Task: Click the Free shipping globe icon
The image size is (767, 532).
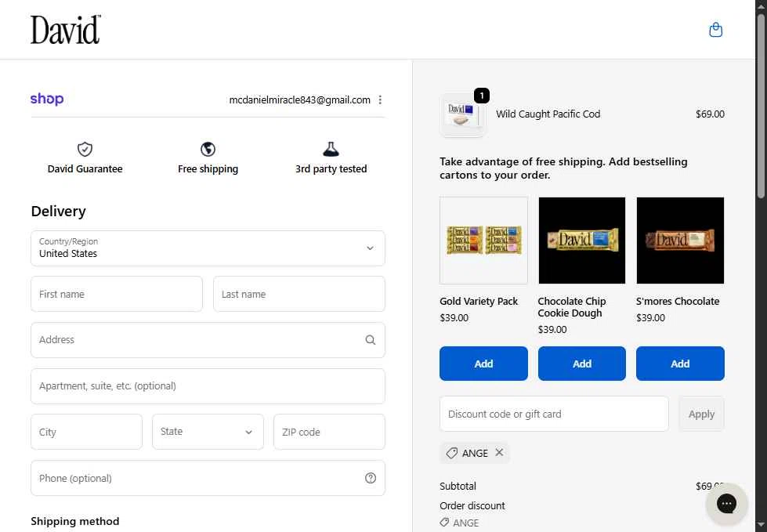Action: [x=208, y=149]
